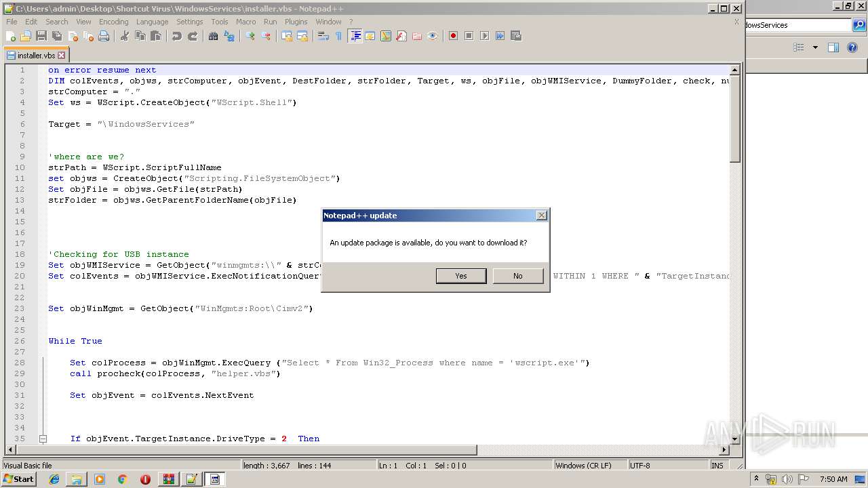Print the document using the printer icon

104,36
